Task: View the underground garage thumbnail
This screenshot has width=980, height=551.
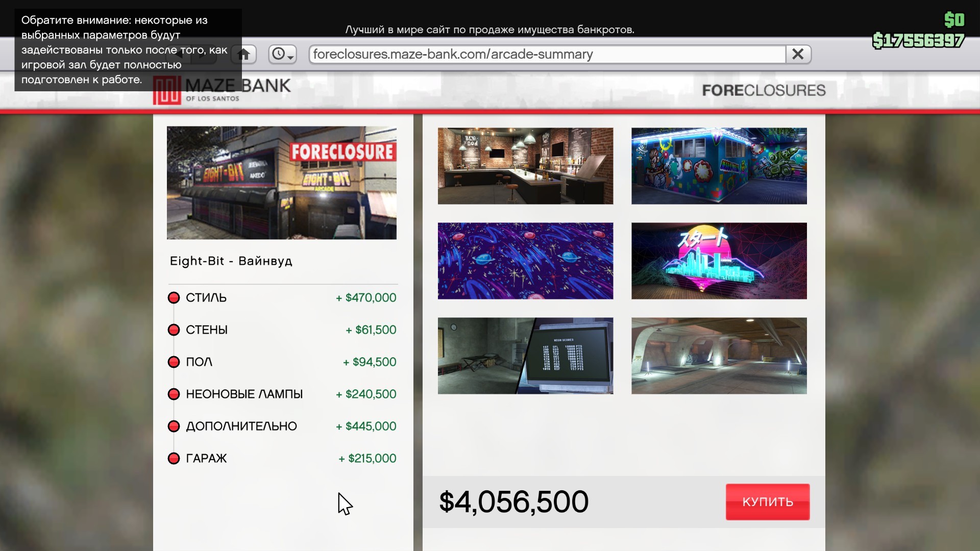Action: click(719, 356)
